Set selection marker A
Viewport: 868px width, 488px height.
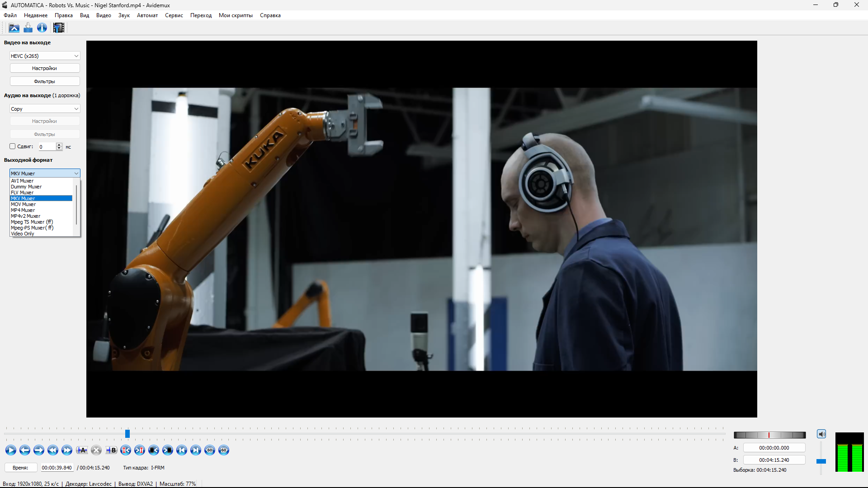pos(82,450)
